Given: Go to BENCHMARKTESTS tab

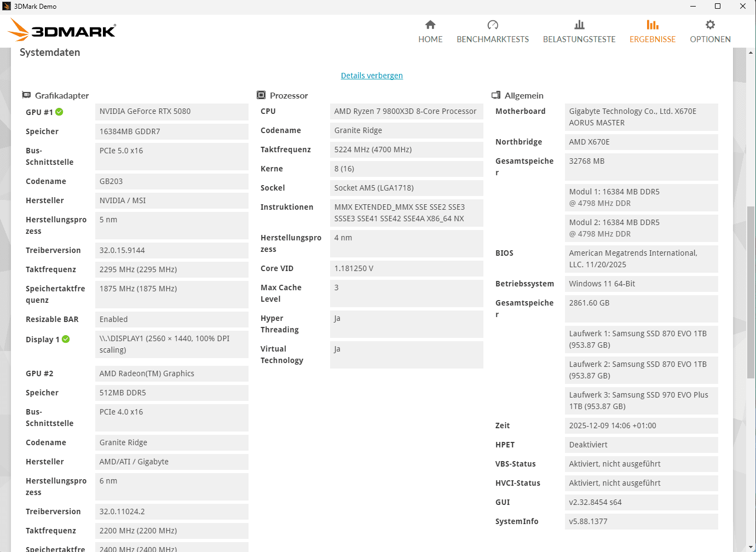Looking at the screenshot, I should [493, 32].
